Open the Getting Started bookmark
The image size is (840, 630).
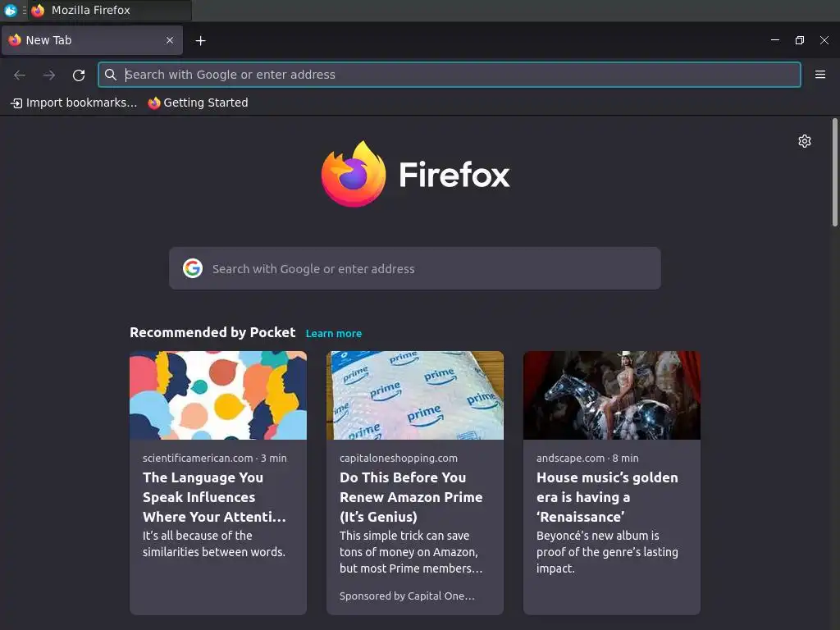(198, 103)
